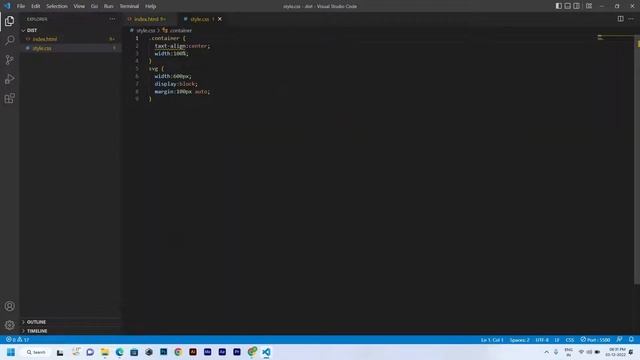Screen dimensions: 640x360
Task: Open the Selection menu
Action: (57, 6)
